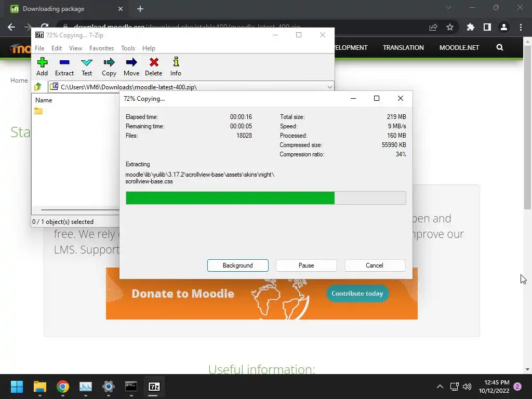Show hidden tray icons chevron
This screenshot has width=532, height=399.
coord(440,387)
